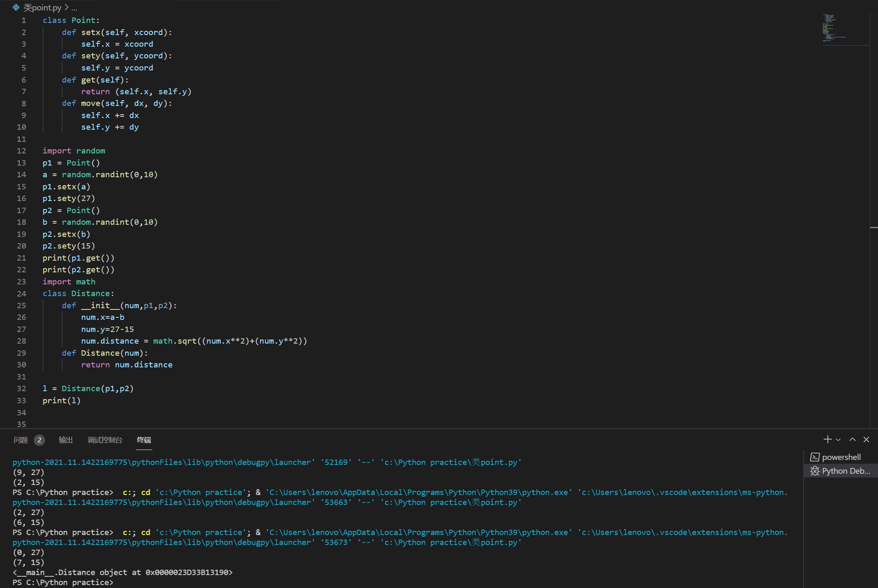Switch to the 调试控制台 debug console tab
Image resolution: width=878 pixels, height=588 pixels.
point(105,440)
